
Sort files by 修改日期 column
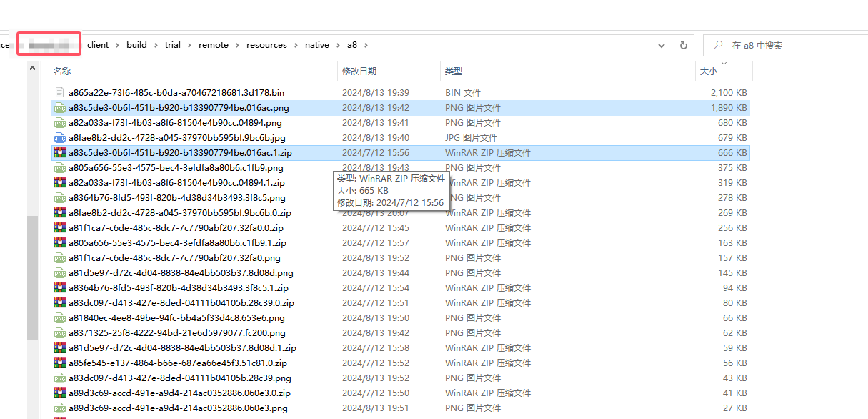click(359, 71)
